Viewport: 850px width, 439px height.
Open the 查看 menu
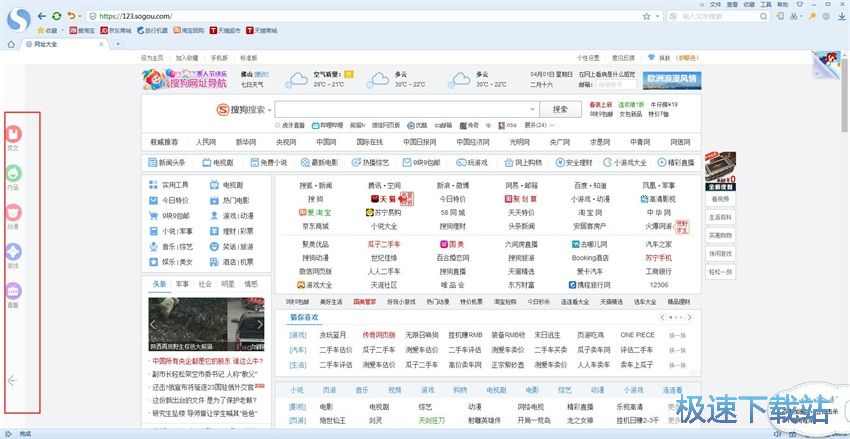tap(732, 4)
